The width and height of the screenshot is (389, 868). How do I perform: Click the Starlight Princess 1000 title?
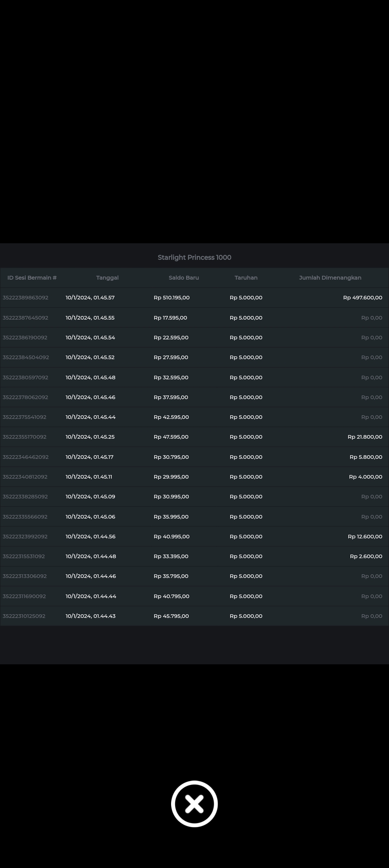[194, 257]
